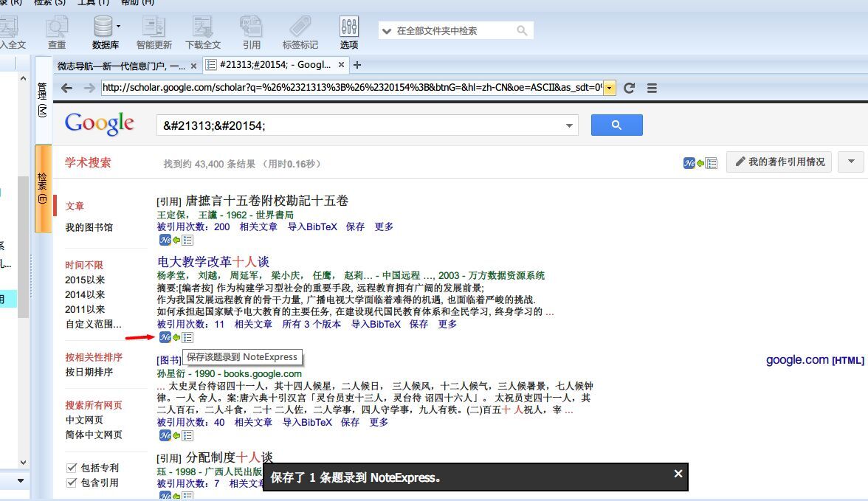Sort results with 按日期排序
Viewport: 868px width, 501px height.
coord(89,371)
